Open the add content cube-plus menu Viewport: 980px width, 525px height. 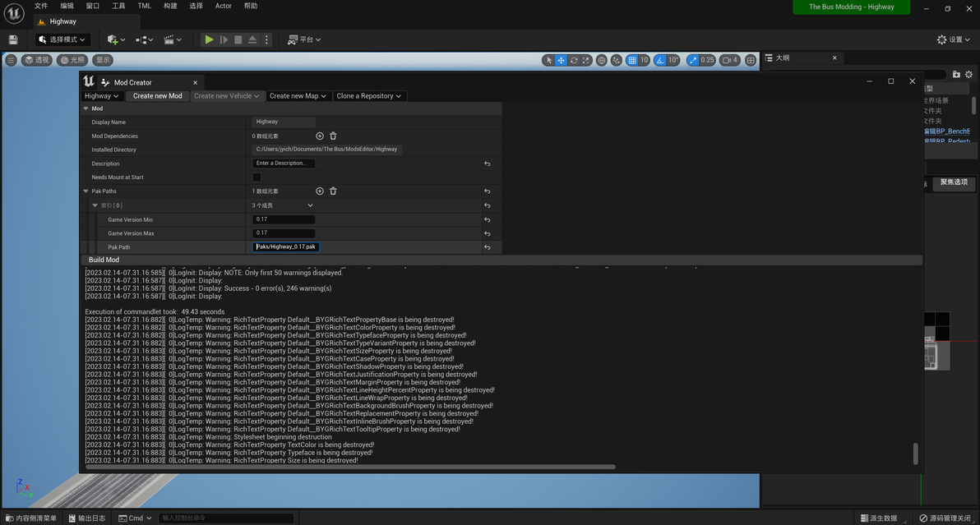coord(116,39)
